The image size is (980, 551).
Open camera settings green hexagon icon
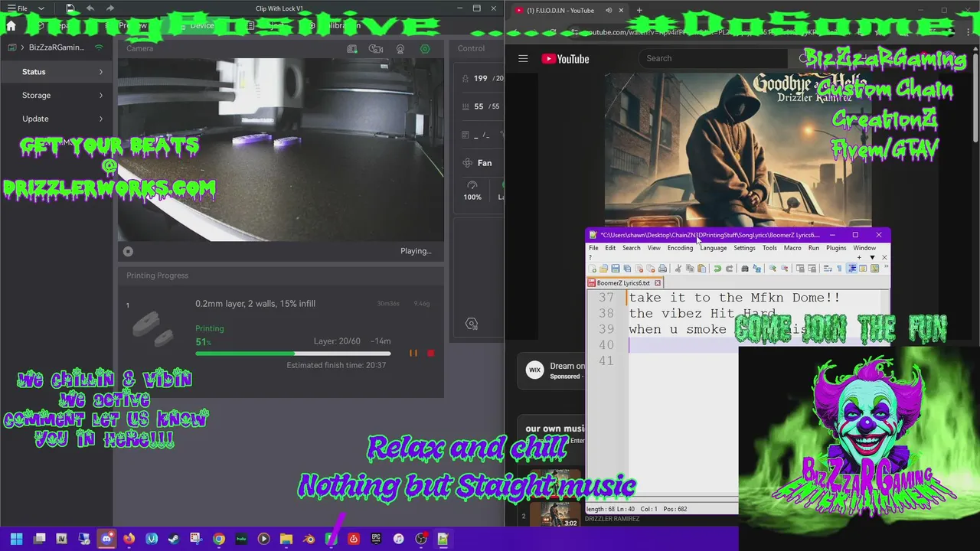point(425,49)
